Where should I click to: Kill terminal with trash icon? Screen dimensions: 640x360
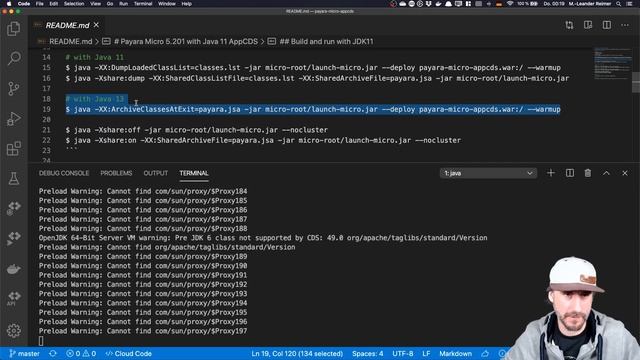(588, 173)
